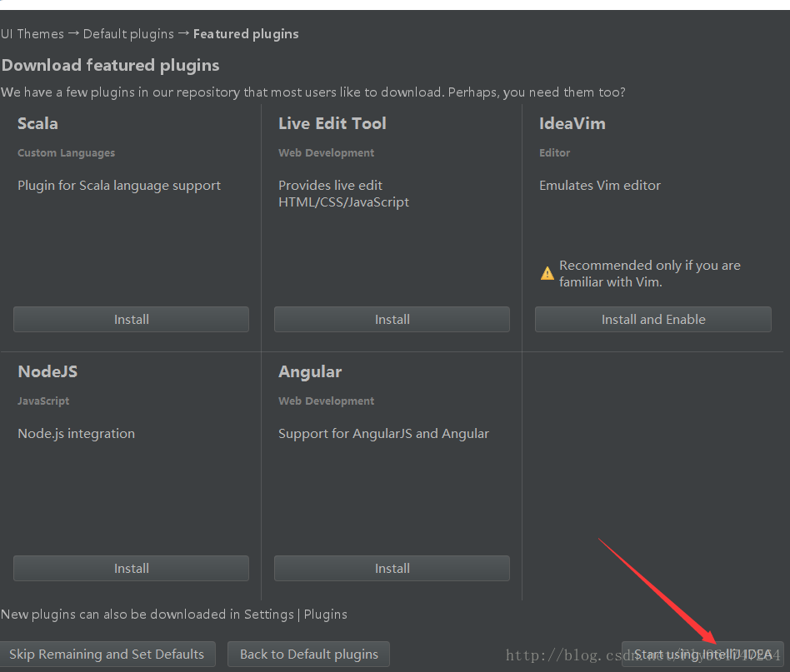Image resolution: width=790 pixels, height=672 pixels.
Task: Click Web Development label under Live Edit Tool
Action: 327,153
